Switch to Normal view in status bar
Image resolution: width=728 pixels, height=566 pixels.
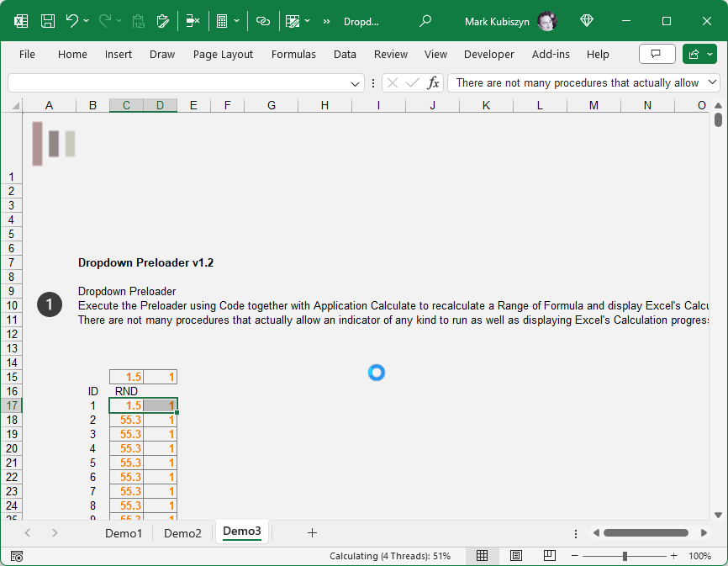point(483,556)
